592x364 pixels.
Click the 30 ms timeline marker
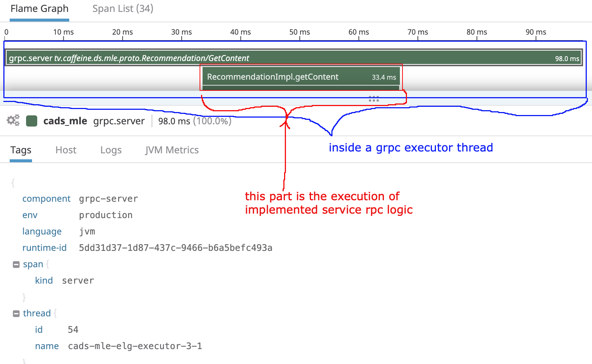pos(182,32)
